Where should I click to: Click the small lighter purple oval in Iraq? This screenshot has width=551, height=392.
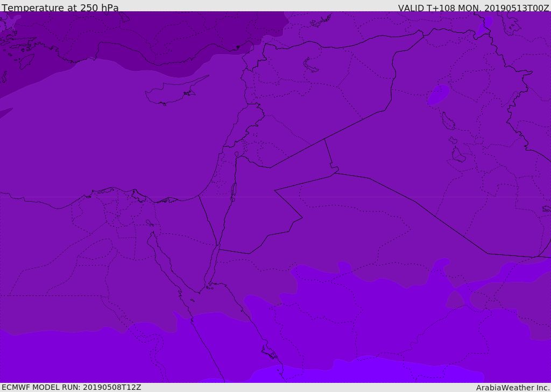click(x=438, y=95)
